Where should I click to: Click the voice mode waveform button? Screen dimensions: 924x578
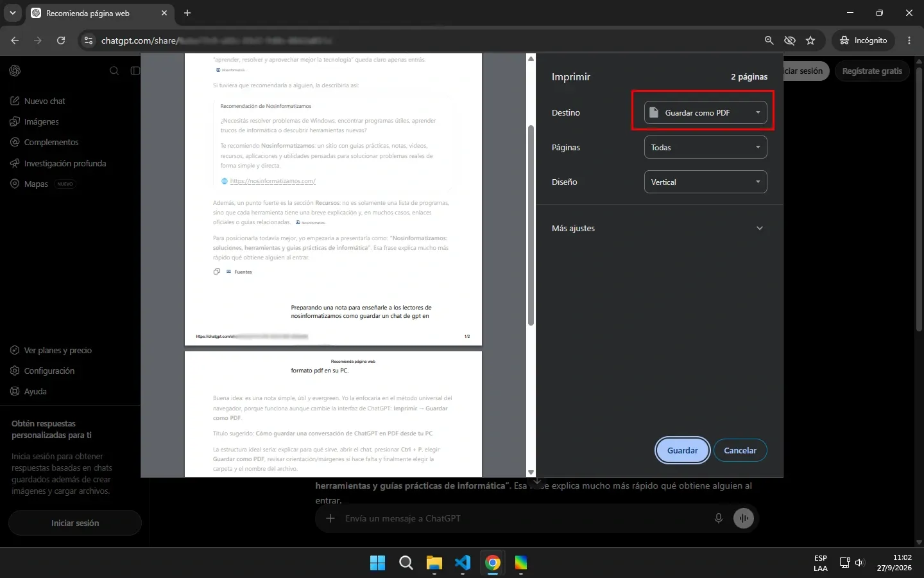tap(744, 518)
